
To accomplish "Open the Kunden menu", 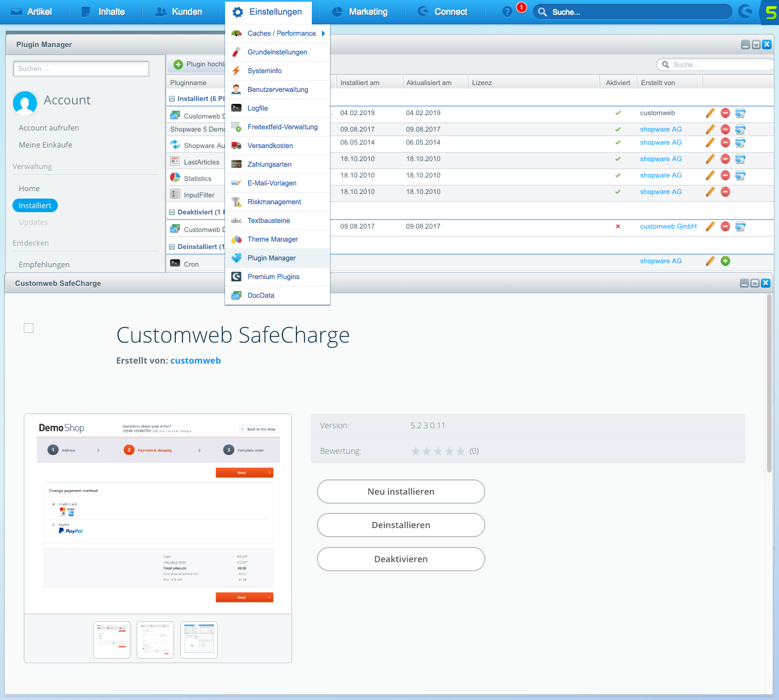I will click(179, 11).
